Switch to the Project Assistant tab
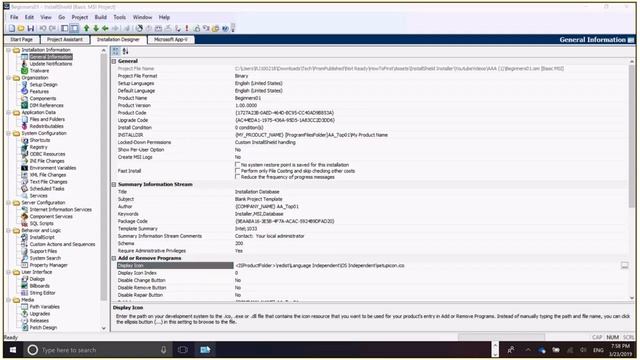The image size is (640, 360). [x=64, y=40]
